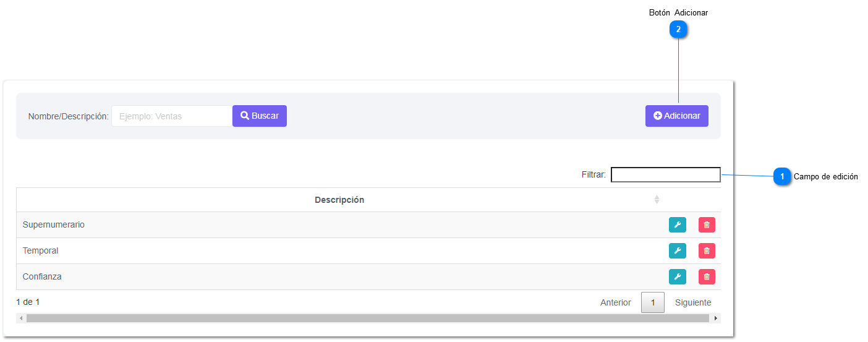Click the horizontal scrollbar left arrow
The height and width of the screenshot is (342, 868).
coord(21,318)
